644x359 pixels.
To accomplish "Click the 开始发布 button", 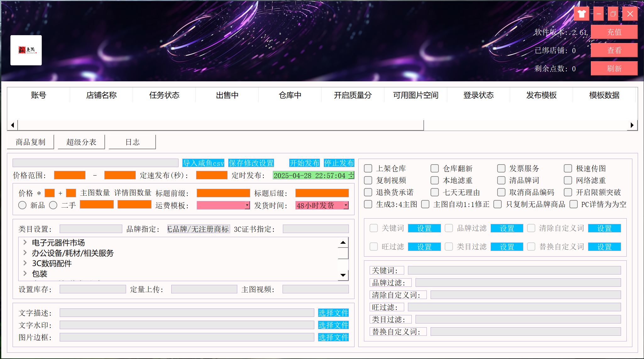I will tap(304, 163).
